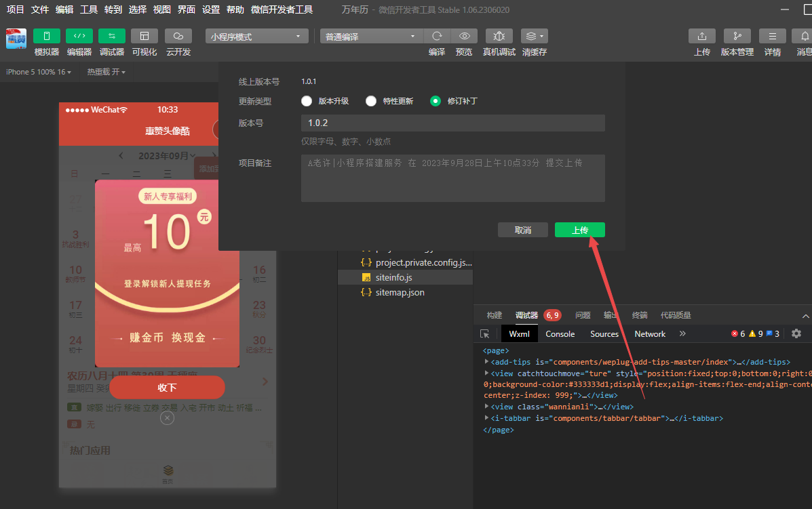Open the visualization (可视化) view
The image size is (812, 509).
click(x=144, y=36)
